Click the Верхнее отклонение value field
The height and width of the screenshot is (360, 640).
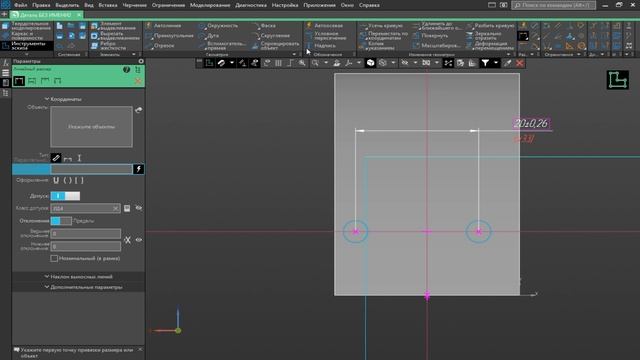(86, 234)
